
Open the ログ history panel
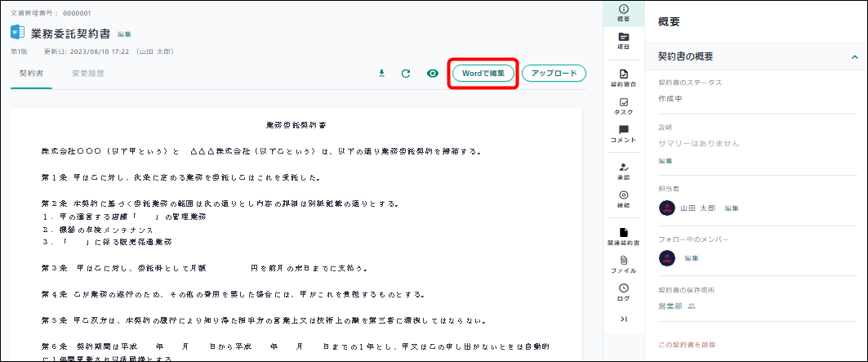point(624,292)
